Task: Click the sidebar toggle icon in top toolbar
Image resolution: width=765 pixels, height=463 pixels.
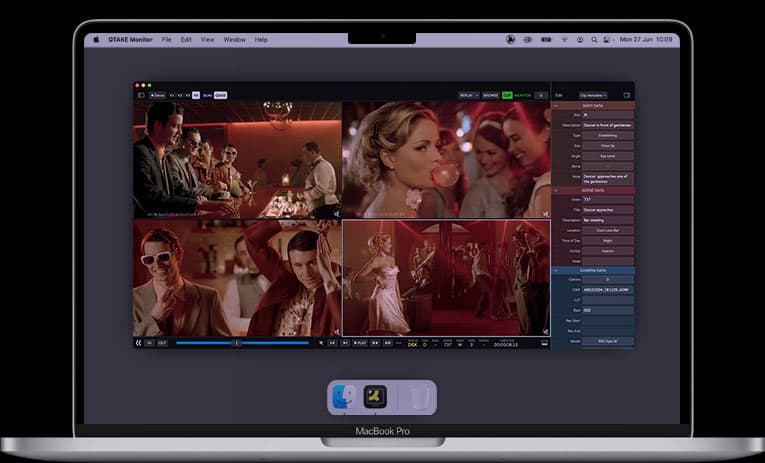Action: coord(141,95)
